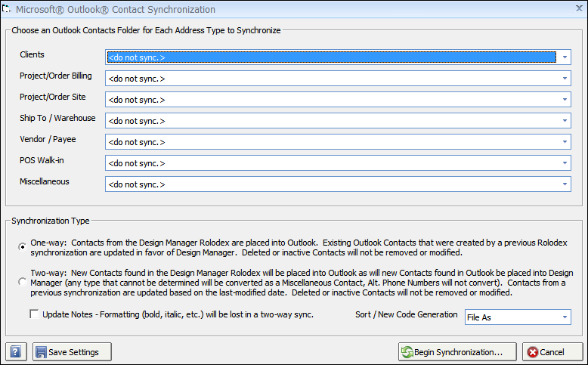588x365 pixels.
Task: Click the Miscellaneous label
Action: point(45,181)
